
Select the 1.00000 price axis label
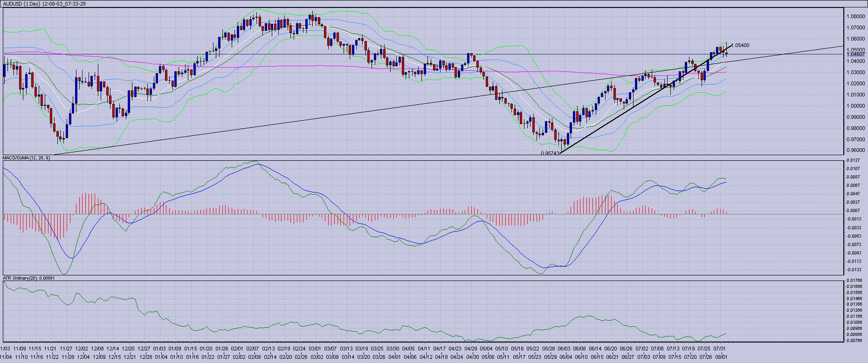[856, 106]
